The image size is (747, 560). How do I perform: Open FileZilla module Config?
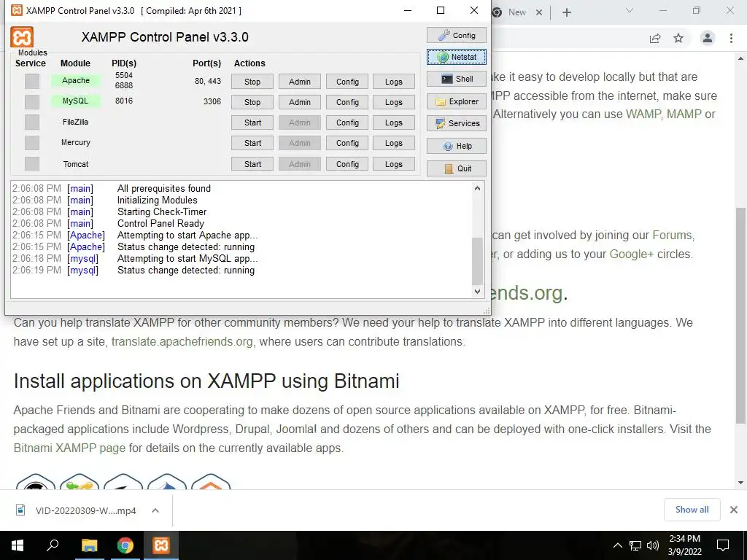point(347,122)
